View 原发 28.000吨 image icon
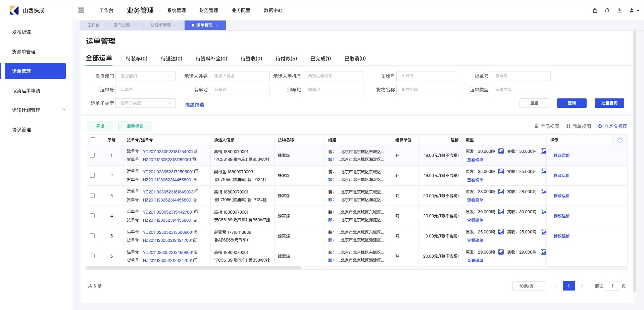Screen dimensions: 644x310 pos(501,191)
